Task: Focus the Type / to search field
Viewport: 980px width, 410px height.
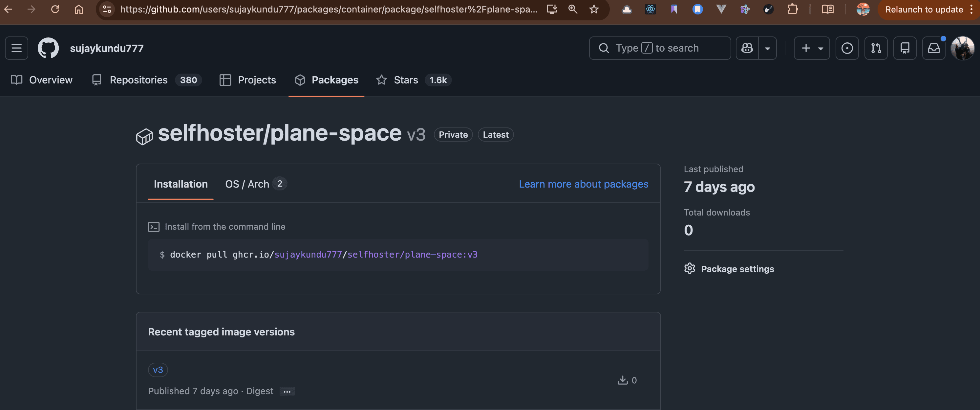Action: [x=660, y=48]
